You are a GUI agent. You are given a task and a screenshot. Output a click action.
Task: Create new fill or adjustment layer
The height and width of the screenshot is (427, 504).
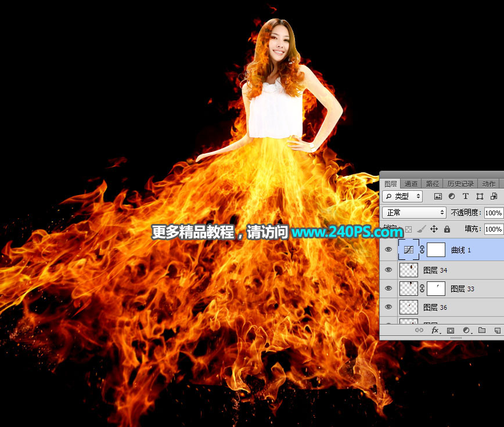(x=466, y=330)
